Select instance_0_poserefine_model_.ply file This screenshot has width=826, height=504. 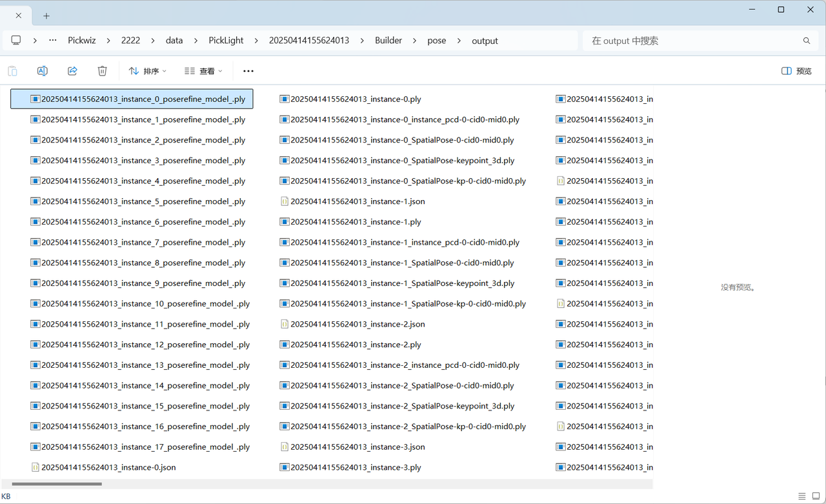point(143,99)
